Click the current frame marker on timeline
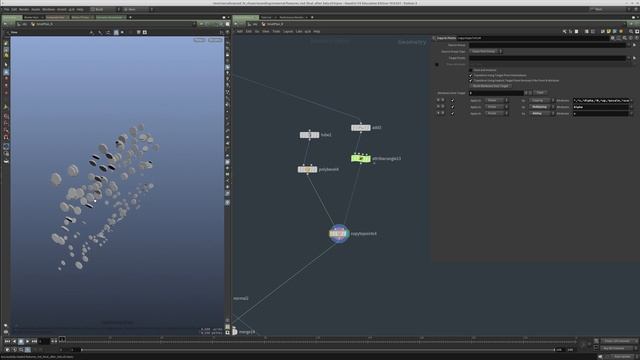 pyautogui.click(x=62, y=339)
